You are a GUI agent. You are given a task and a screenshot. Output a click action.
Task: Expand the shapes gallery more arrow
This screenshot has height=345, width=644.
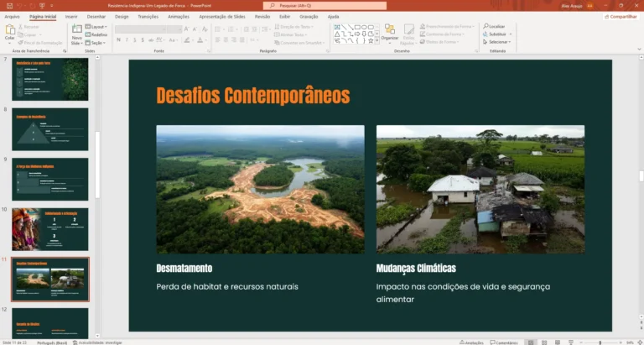(377, 40)
